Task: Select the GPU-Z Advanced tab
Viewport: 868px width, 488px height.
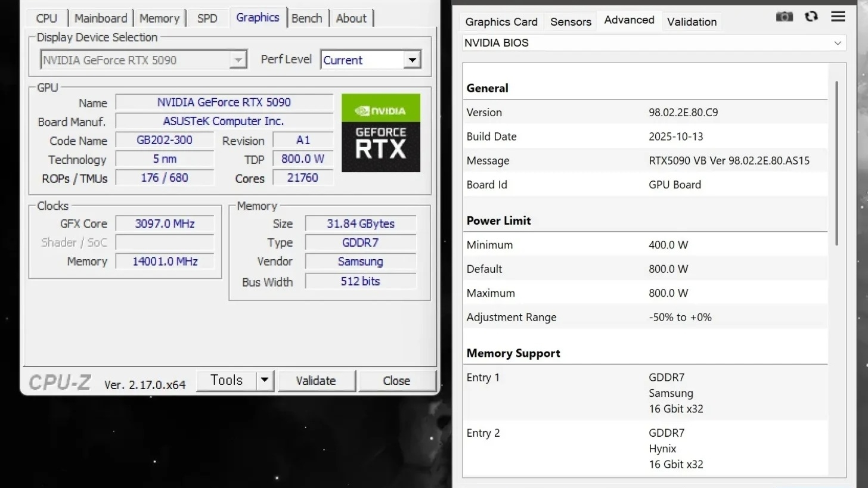Action: [629, 20]
